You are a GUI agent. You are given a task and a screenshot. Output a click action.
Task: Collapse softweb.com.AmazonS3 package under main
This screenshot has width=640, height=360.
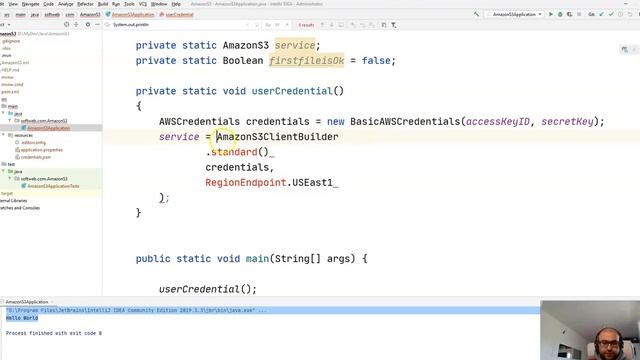10,120
